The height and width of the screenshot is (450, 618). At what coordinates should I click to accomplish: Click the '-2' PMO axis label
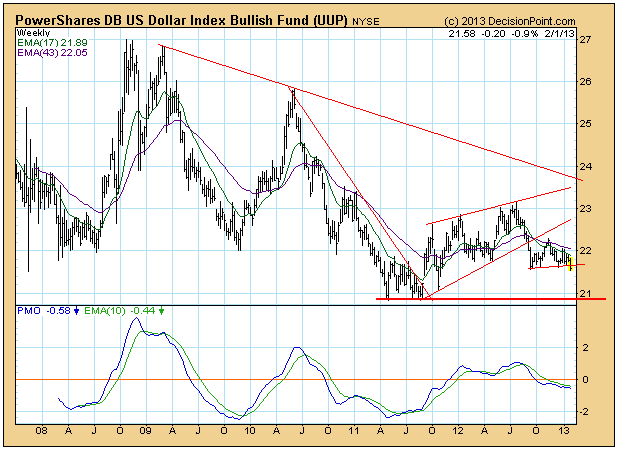coord(584,411)
